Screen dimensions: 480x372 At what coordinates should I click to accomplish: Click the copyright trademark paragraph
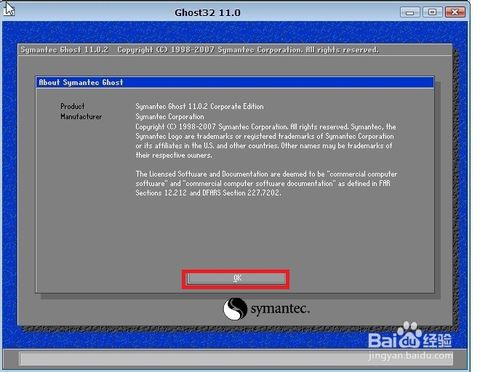coord(266,141)
